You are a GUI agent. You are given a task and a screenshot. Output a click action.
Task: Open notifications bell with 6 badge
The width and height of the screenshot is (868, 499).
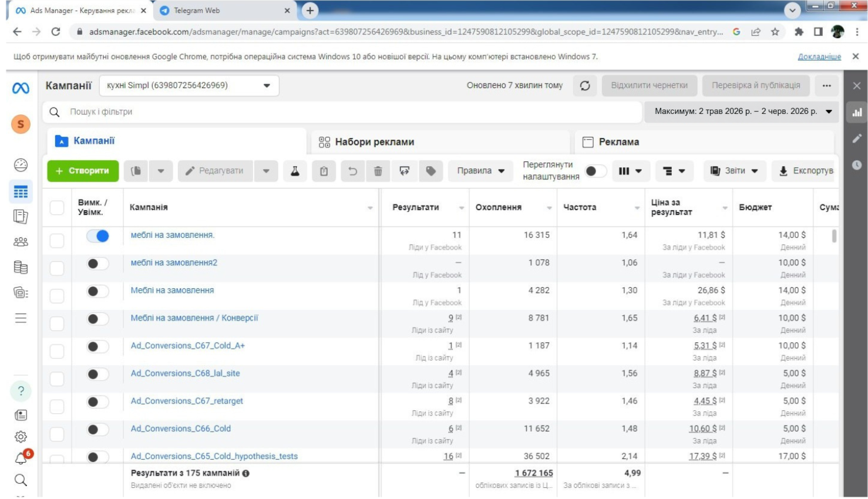point(21,458)
